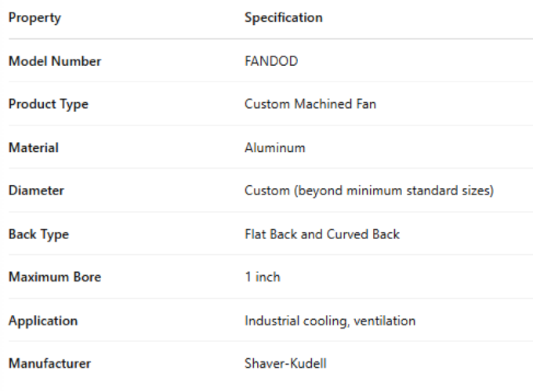The image size is (533, 392).
Task: Click the Aluminum material value
Action: click(275, 147)
